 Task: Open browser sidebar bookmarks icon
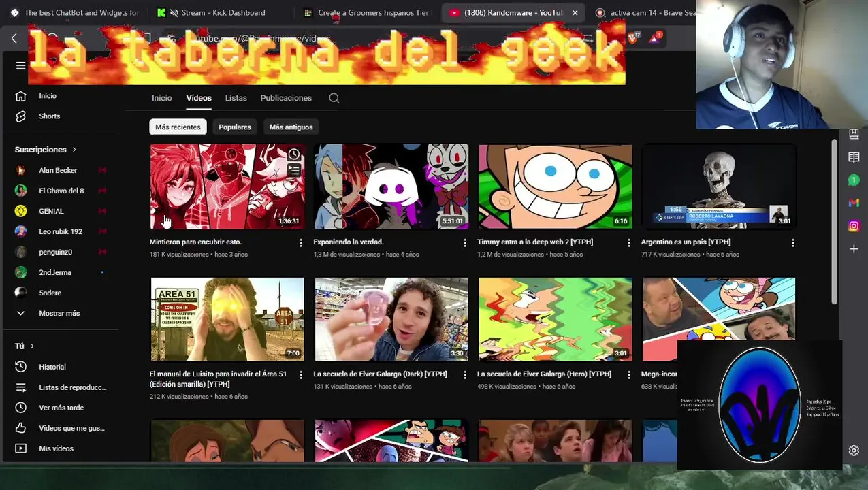[x=854, y=135]
